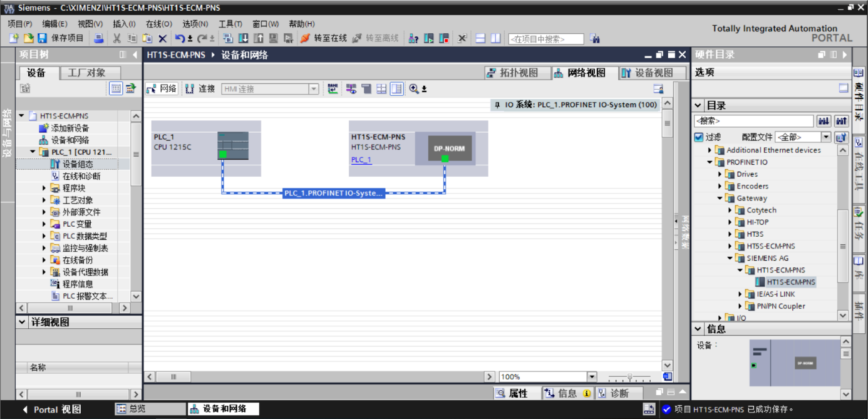Expand the 程序块 tree node
The image size is (868, 419).
[44, 188]
